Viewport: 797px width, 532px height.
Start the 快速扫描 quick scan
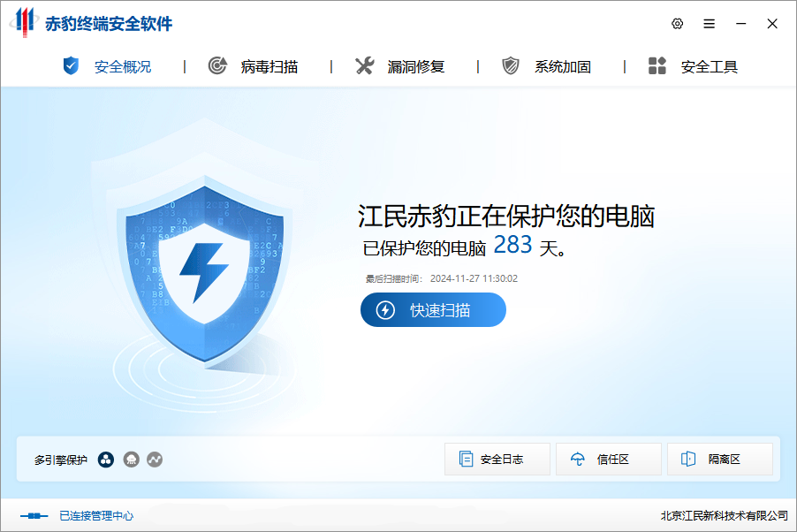pyautogui.click(x=433, y=309)
